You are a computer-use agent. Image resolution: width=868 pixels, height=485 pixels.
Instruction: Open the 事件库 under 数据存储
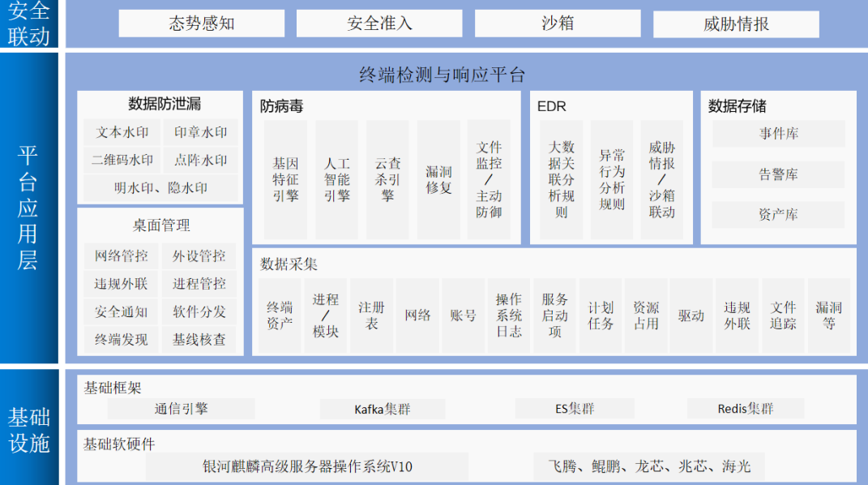click(778, 134)
